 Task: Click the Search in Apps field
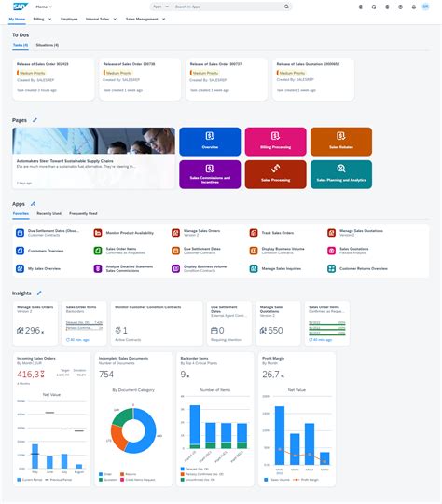tap(228, 7)
